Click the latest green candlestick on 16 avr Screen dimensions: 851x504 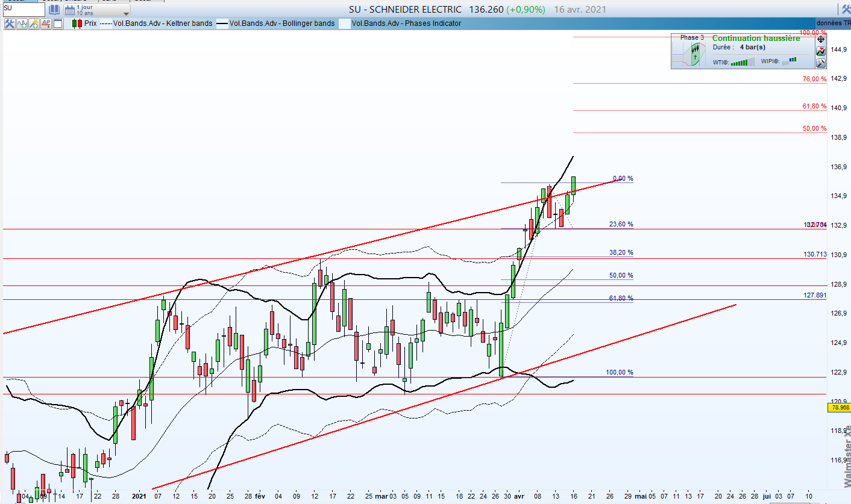[573, 185]
